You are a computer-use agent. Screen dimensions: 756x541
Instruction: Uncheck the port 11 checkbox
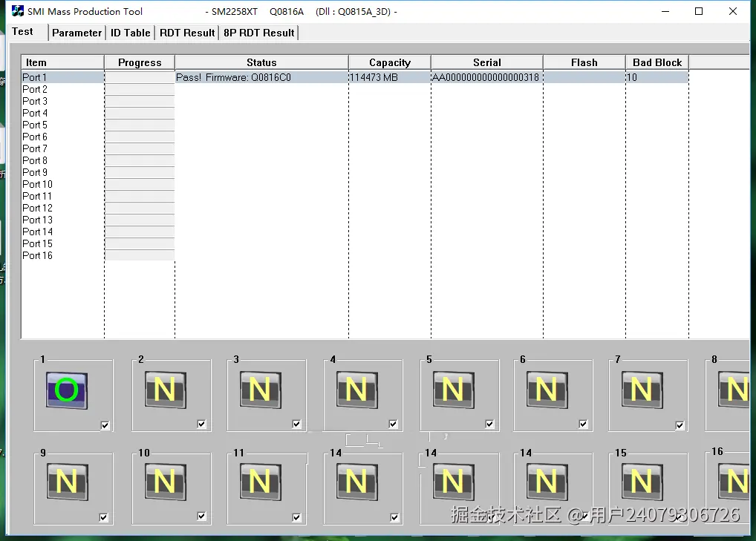[x=296, y=517]
